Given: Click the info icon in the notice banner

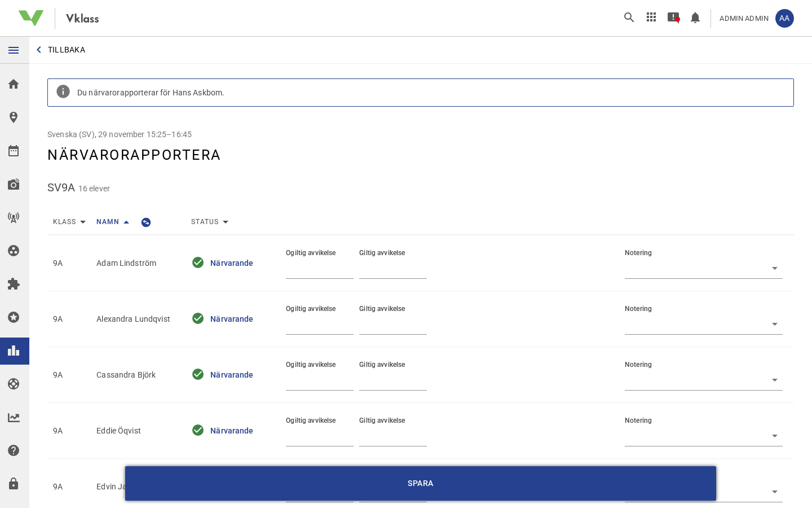Looking at the screenshot, I should [63, 91].
